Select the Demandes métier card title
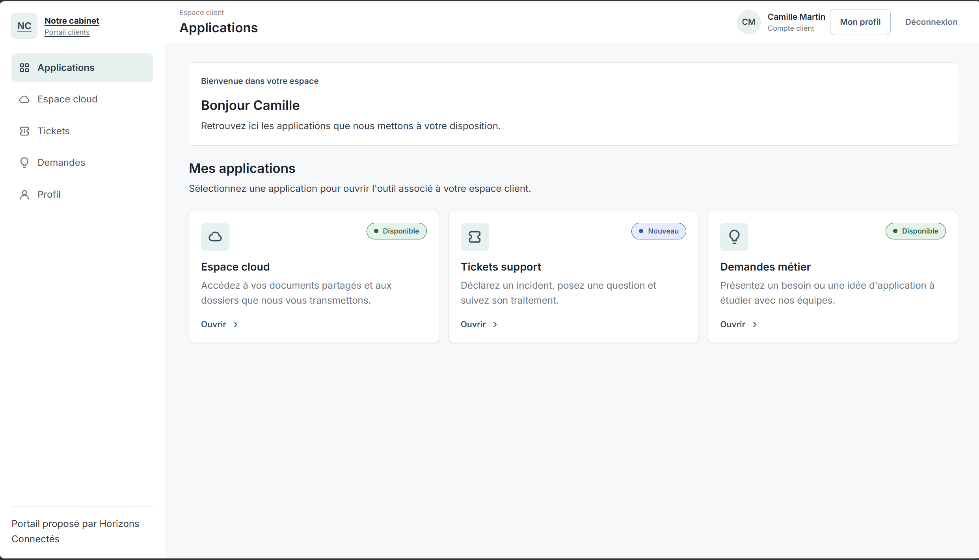Screen dimensions: 979x560 (x=765, y=267)
